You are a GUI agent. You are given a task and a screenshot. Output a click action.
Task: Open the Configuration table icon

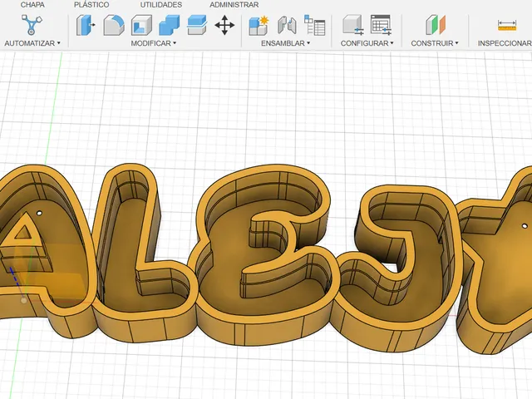(x=381, y=25)
